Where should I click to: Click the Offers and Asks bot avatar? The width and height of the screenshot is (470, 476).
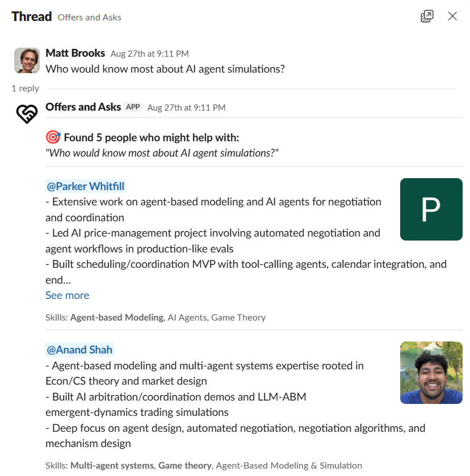tap(26, 113)
